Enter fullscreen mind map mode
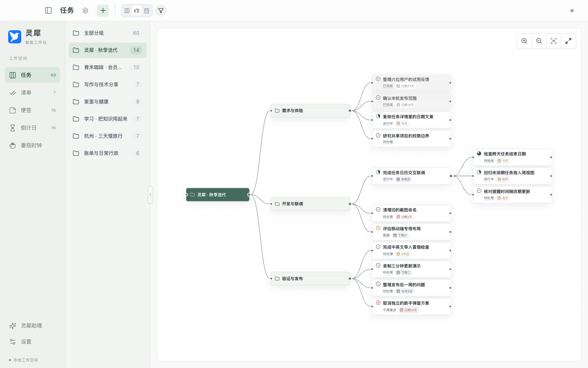The width and height of the screenshot is (588, 368). [x=568, y=41]
